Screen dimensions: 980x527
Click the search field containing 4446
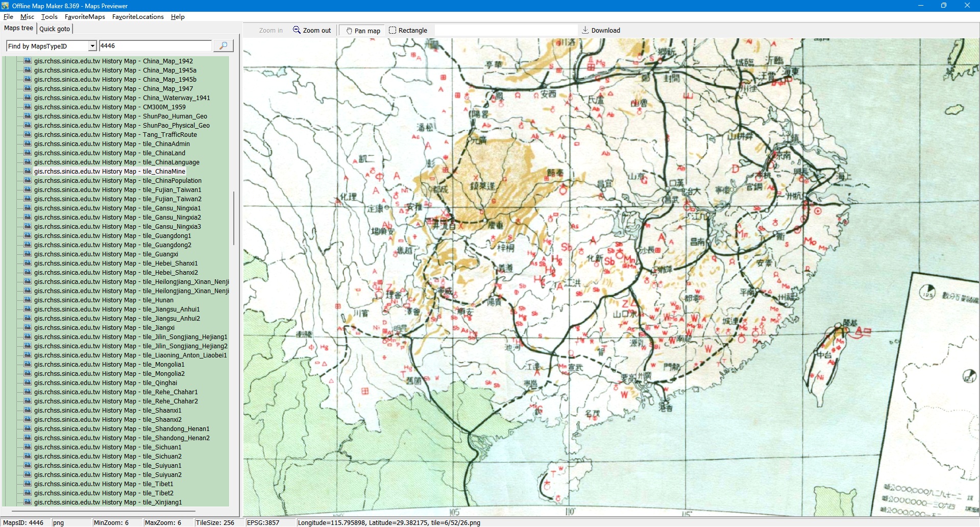155,46
